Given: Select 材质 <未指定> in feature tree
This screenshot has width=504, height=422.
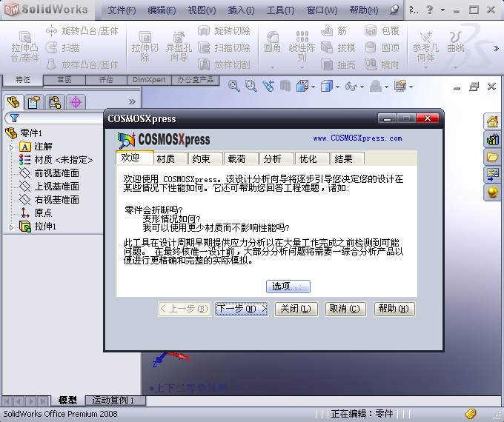Looking at the screenshot, I should [x=56, y=160].
